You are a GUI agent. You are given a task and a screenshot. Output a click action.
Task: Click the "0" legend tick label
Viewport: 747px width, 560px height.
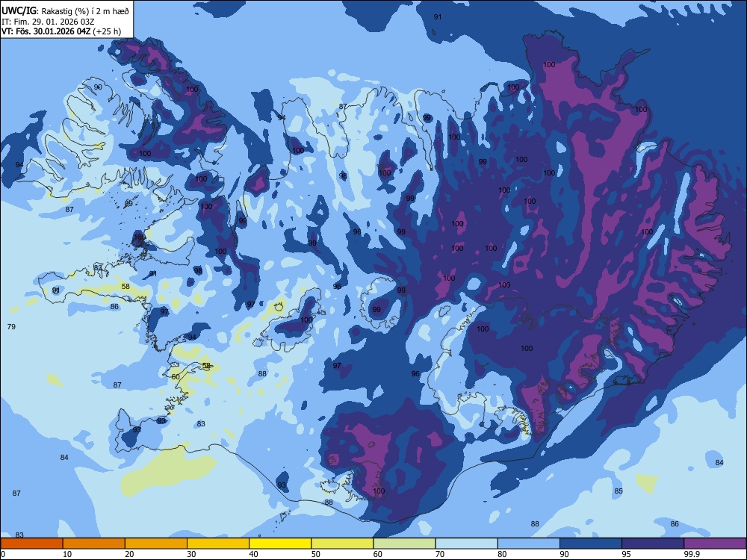(3, 554)
